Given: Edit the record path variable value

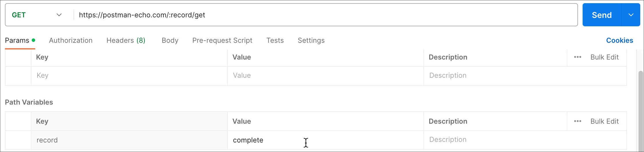Looking at the screenshot, I should [325, 140].
